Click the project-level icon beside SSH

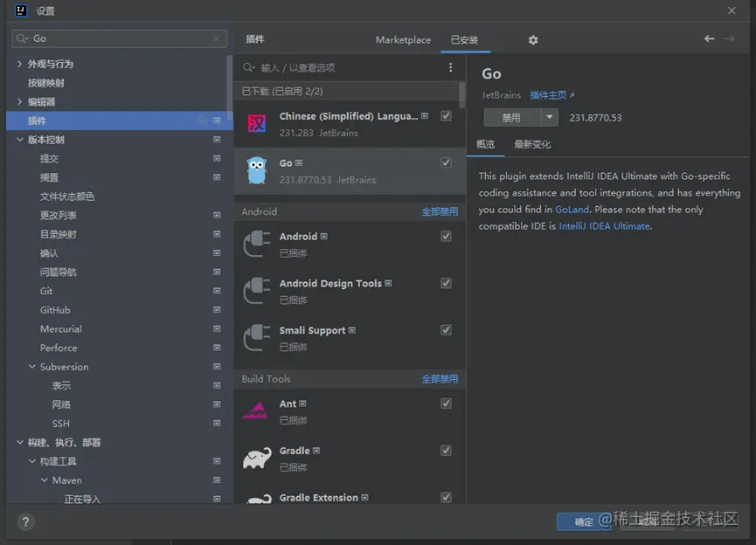tap(217, 423)
